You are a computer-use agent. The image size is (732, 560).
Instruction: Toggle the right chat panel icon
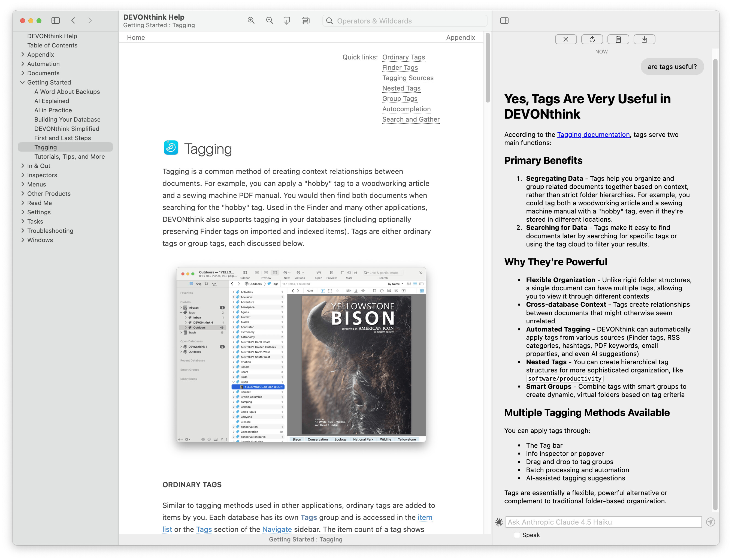pyautogui.click(x=504, y=21)
